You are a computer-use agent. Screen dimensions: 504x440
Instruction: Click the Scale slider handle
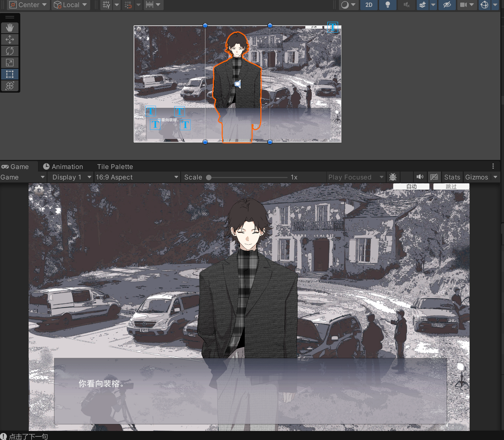coord(209,177)
